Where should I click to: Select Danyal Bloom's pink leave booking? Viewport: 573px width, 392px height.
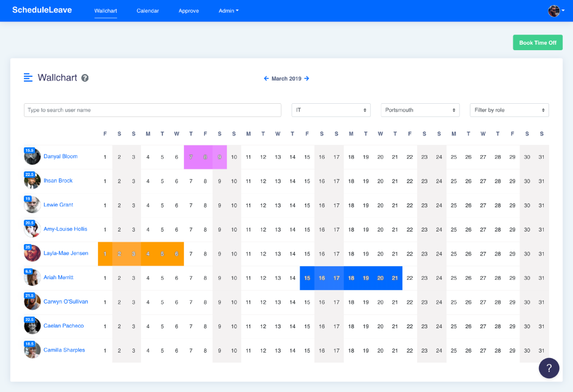[205, 156]
